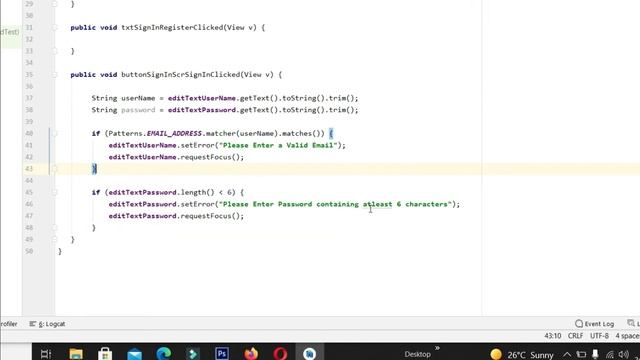Change the CRLF line separator setting
Screen dimensions: 640x360
point(575,336)
